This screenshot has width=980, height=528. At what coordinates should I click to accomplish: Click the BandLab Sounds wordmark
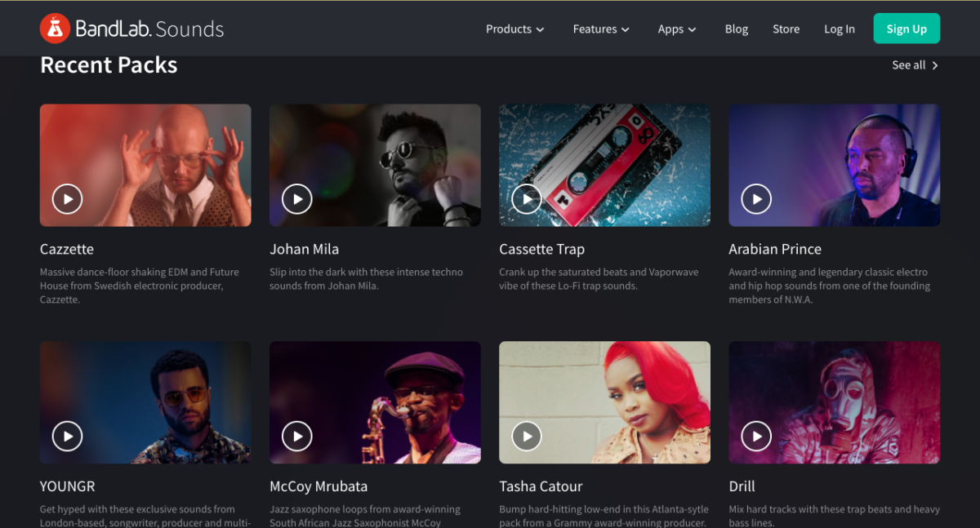click(149, 29)
